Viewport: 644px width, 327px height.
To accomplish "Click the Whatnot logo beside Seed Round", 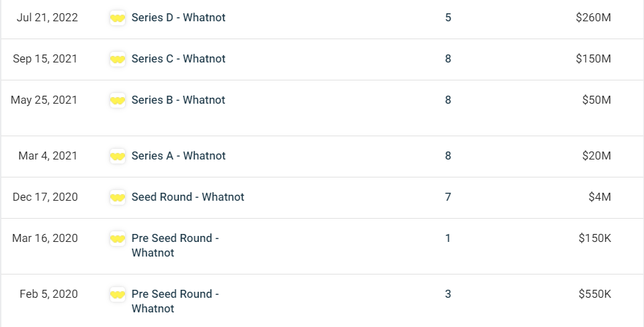I will 118,197.
